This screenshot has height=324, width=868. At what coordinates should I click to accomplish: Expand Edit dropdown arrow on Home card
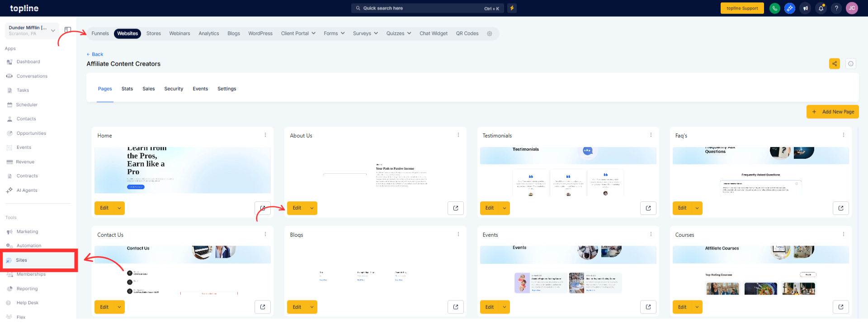click(x=119, y=208)
